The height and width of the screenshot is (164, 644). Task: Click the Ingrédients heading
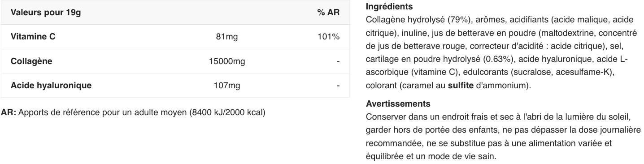pyautogui.click(x=389, y=7)
